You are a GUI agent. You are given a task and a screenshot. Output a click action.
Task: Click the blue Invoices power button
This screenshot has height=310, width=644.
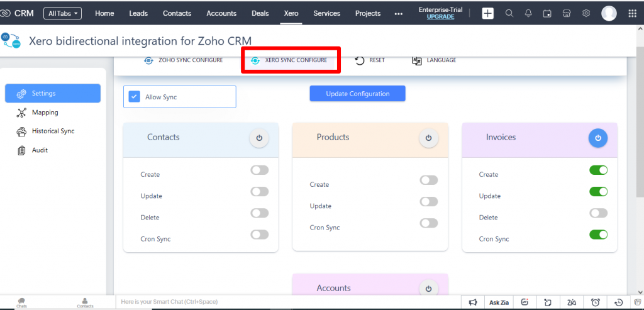tap(598, 138)
